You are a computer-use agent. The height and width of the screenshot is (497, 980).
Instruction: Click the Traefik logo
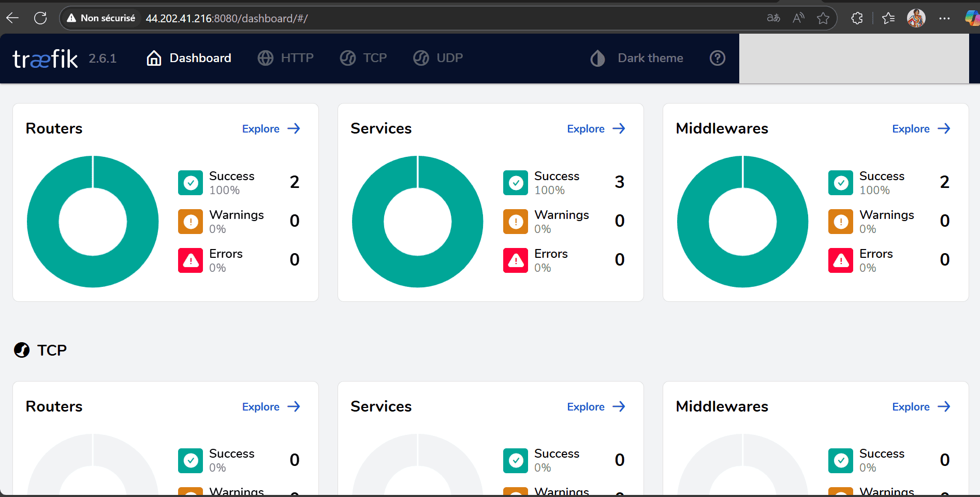[45, 59]
